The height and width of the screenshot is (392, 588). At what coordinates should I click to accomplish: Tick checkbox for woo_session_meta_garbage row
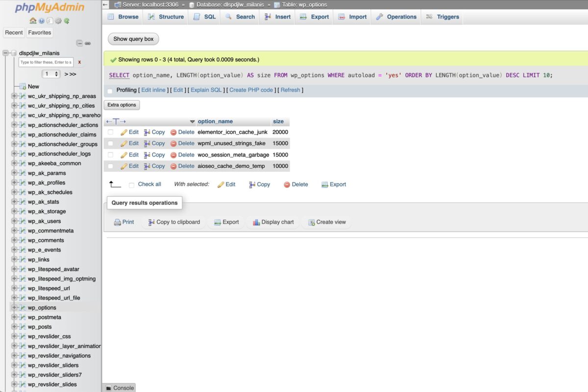[x=110, y=155]
